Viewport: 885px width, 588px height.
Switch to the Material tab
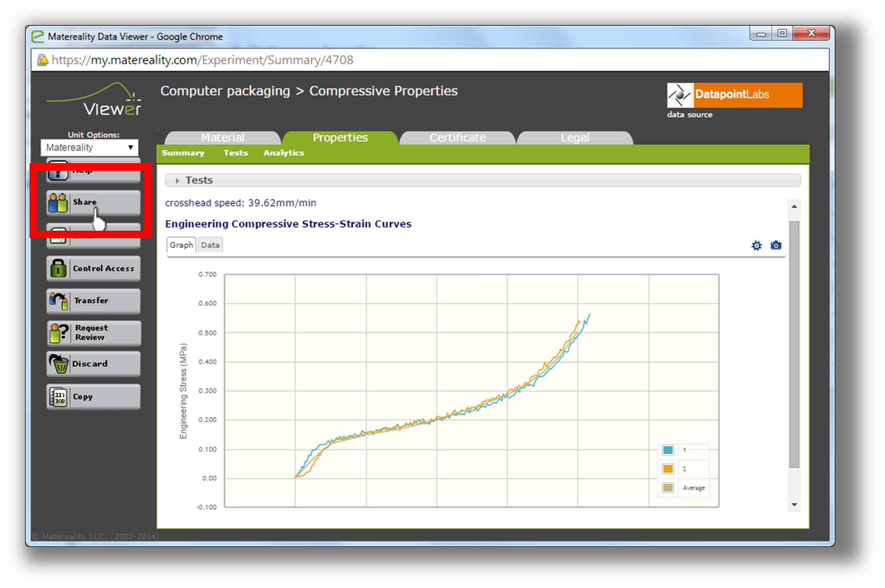click(x=223, y=138)
